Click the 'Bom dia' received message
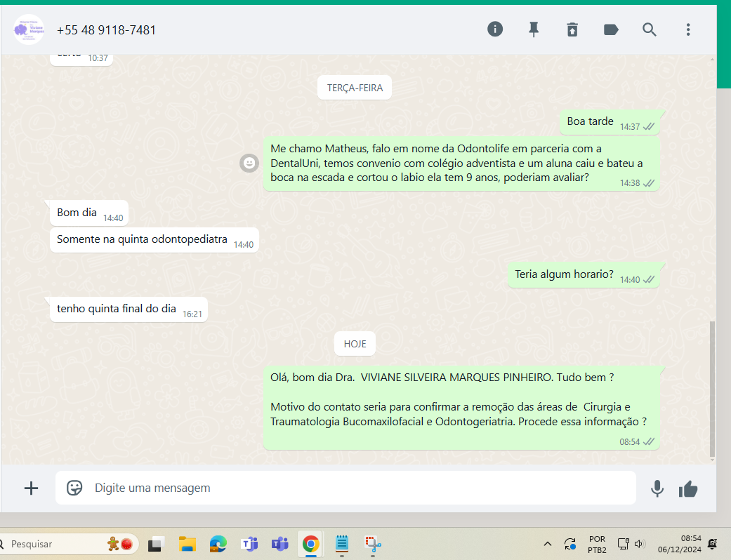 (89, 213)
